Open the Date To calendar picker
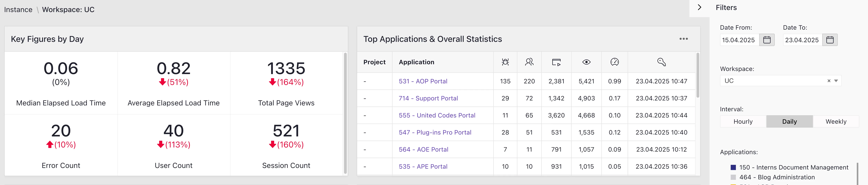The height and width of the screenshot is (185, 868). (x=830, y=40)
